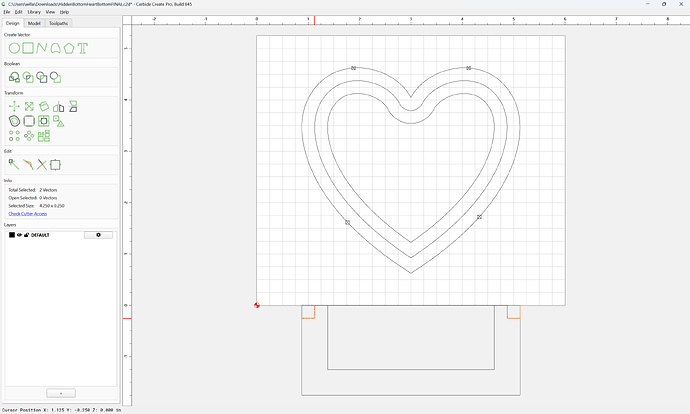
Task: Select the curve segment edit tool
Action: [x=28, y=165]
